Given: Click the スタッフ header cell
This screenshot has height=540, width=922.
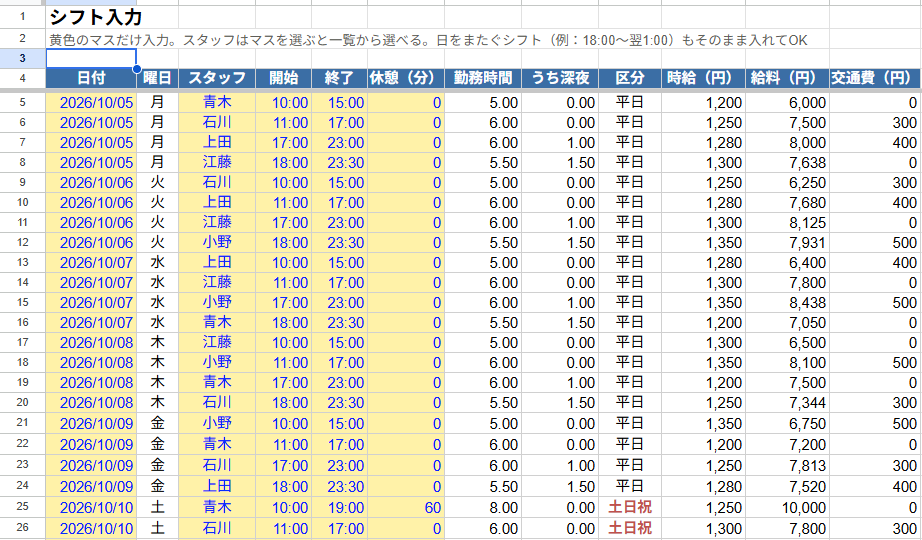Looking at the screenshot, I should (217, 78).
